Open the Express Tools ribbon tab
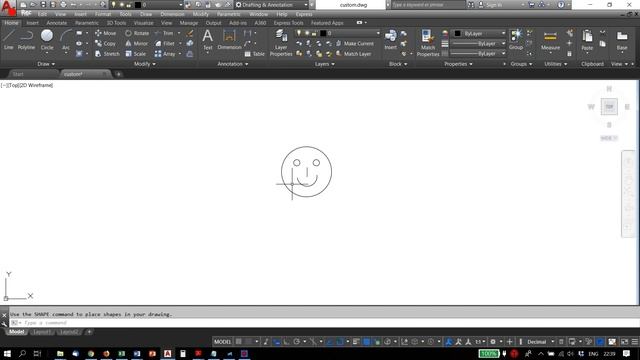640x360 pixels. pyautogui.click(x=288, y=23)
